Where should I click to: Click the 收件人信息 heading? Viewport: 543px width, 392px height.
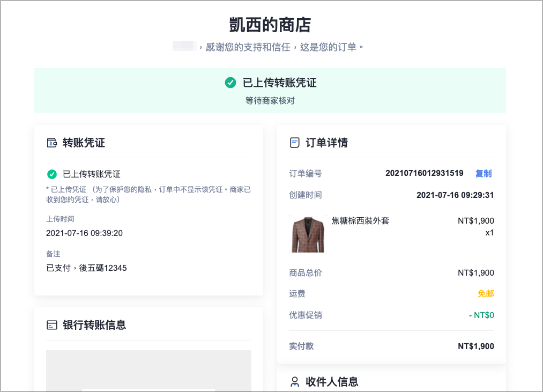[332, 382]
